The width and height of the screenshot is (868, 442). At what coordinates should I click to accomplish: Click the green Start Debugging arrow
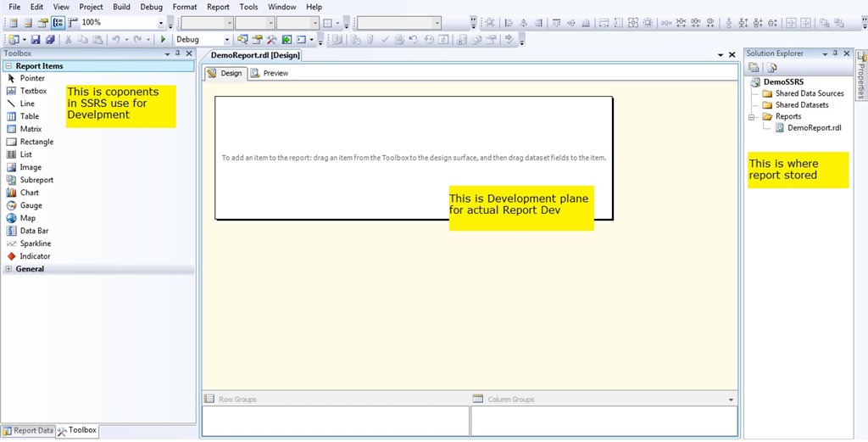pyautogui.click(x=164, y=39)
